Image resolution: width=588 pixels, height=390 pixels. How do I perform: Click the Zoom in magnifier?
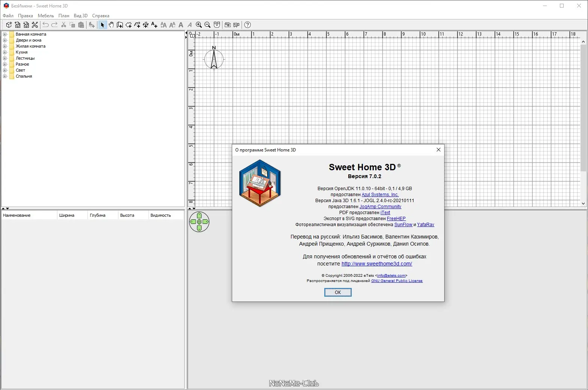pos(199,25)
